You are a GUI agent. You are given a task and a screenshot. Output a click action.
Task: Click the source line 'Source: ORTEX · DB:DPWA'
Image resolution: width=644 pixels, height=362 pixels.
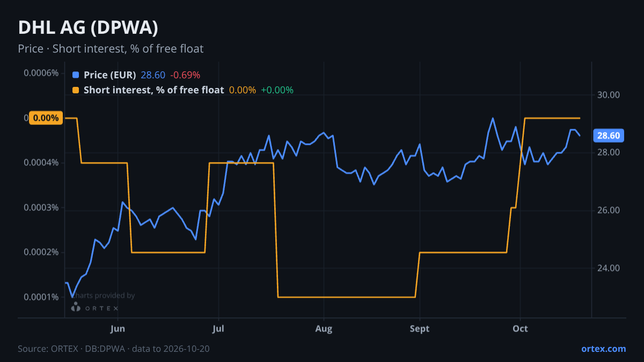(71, 349)
